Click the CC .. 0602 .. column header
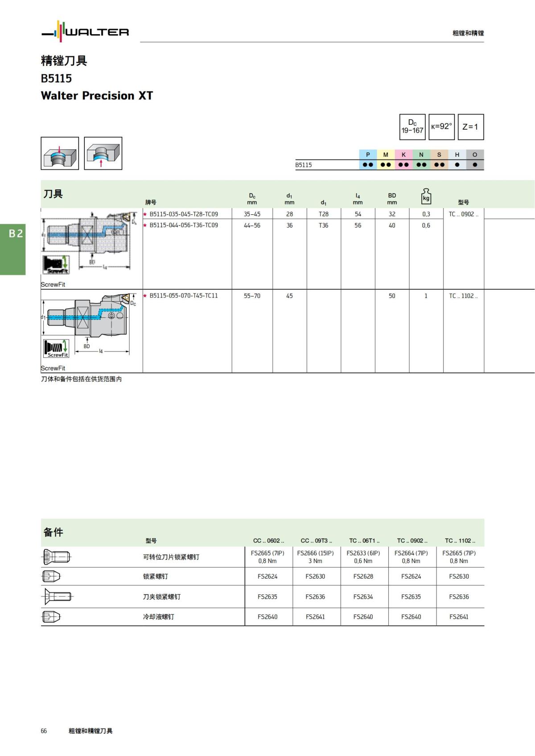Image resolution: width=535 pixels, height=756 pixels. click(x=268, y=540)
